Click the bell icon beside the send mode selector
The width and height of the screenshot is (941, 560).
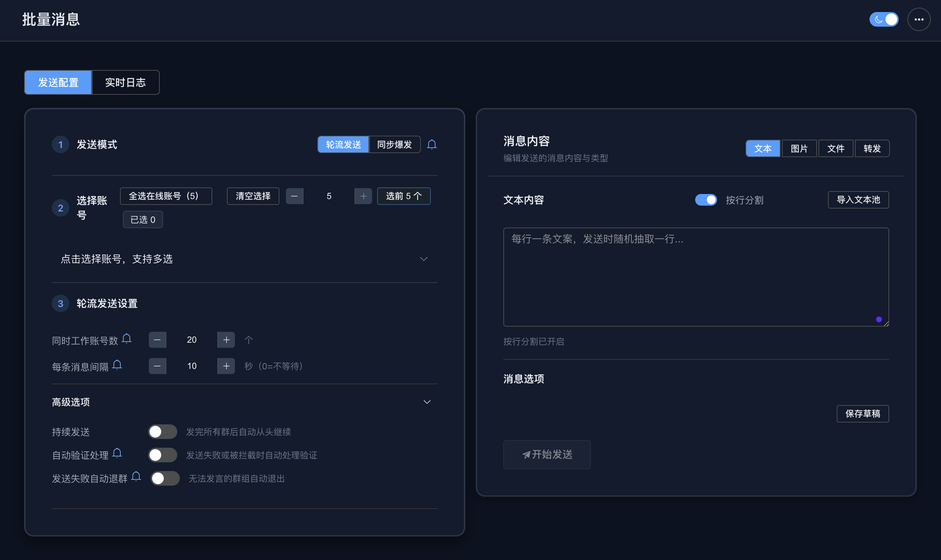click(x=431, y=144)
